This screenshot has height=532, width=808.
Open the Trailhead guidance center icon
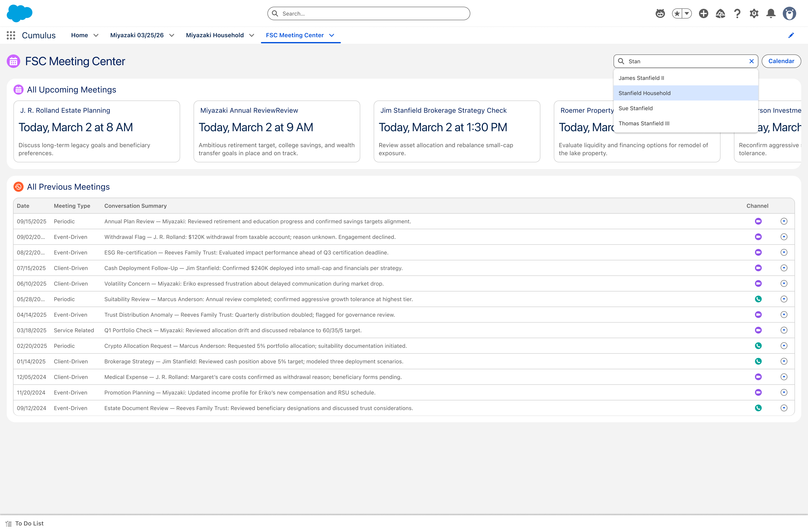coord(720,14)
